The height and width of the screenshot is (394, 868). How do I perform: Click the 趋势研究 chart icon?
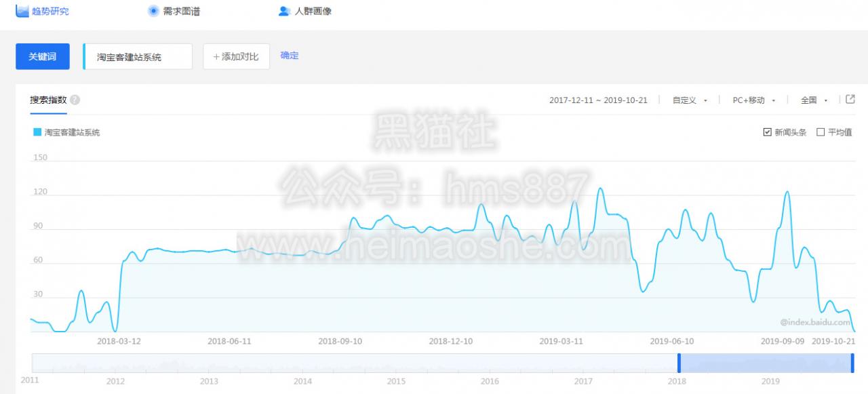[22, 11]
